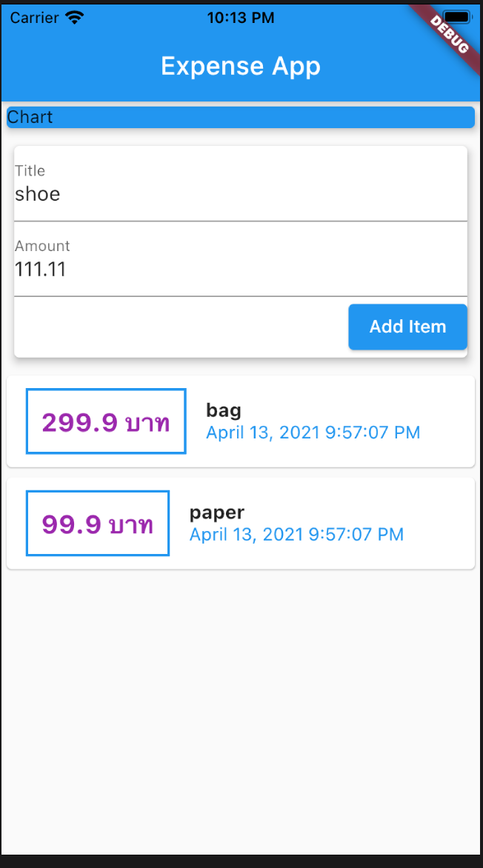Tap the Carrier label in status bar

34,18
